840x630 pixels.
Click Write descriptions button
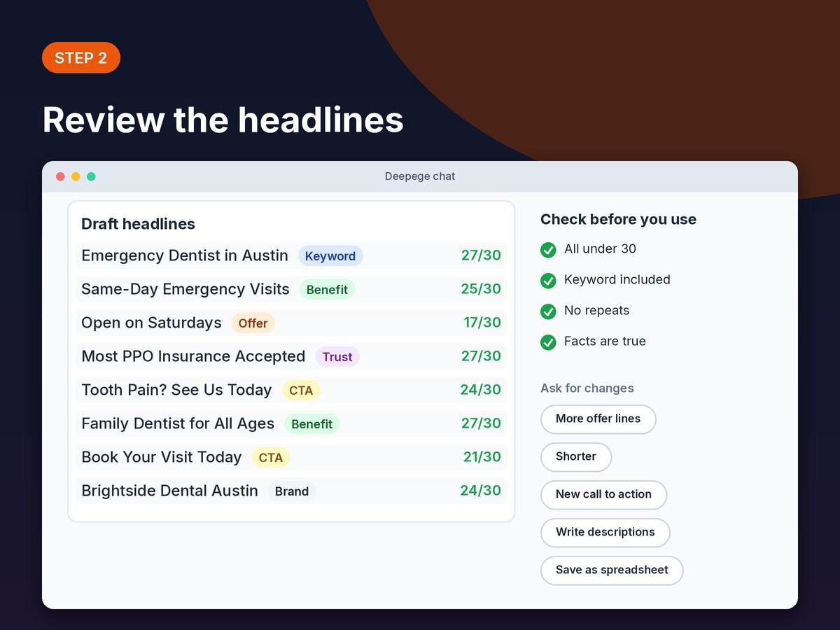pos(605,533)
